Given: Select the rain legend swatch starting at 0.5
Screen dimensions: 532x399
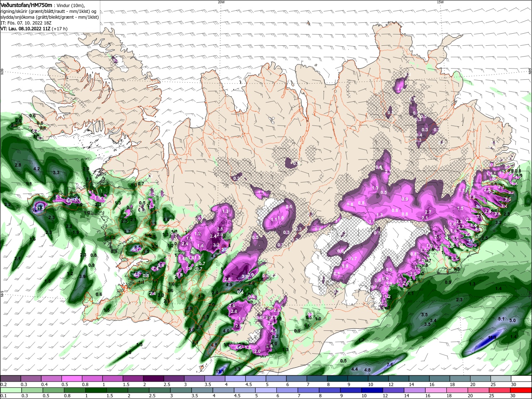Looking at the screenshot, I should pyautogui.click(x=54, y=390).
